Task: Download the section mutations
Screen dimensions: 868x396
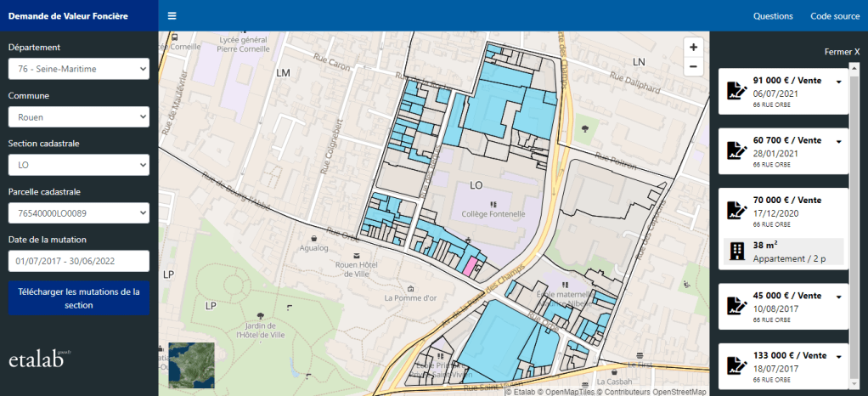Action: 78,298
